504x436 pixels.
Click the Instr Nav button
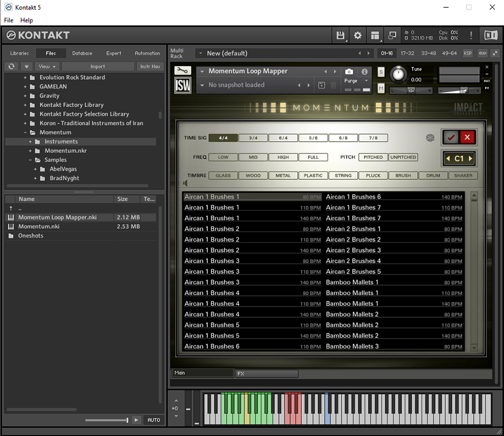(x=150, y=66)
